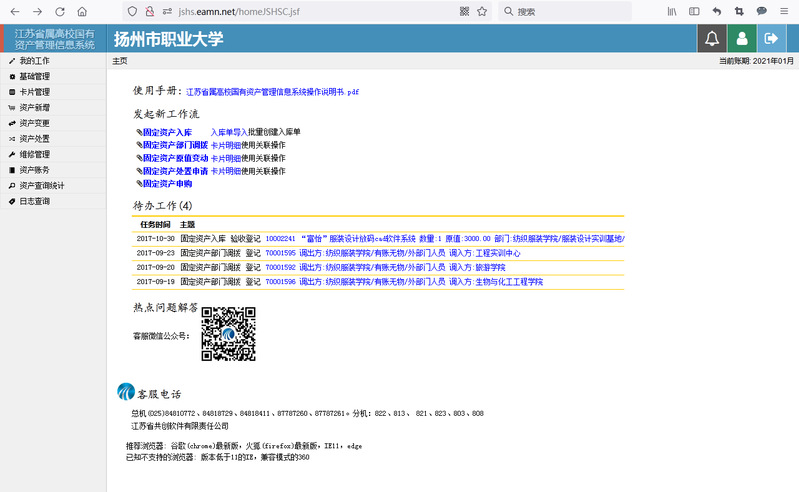Open the user profile icon in header
The image size is (799, 492).
[741, 39]
